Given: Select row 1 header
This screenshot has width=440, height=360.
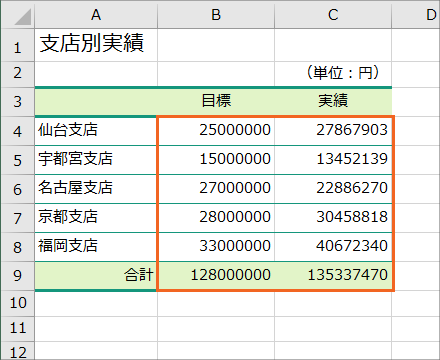Looking at the screenshot, I should point(17,45).
